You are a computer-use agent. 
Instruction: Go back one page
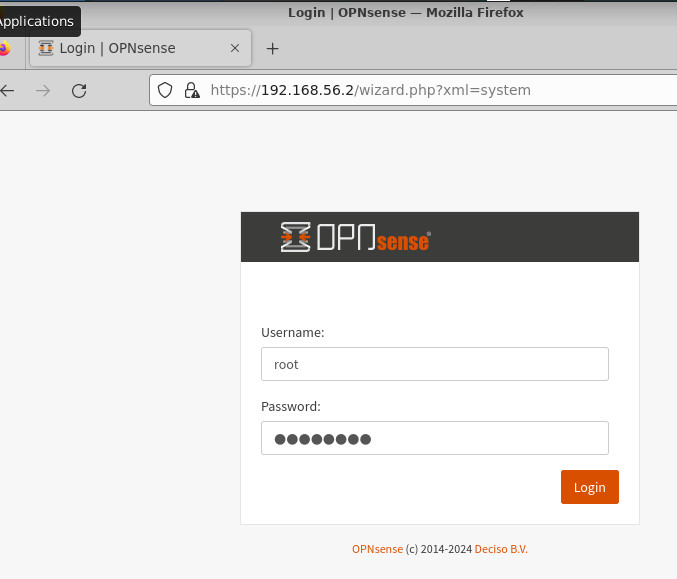click(x=8, y=90)
